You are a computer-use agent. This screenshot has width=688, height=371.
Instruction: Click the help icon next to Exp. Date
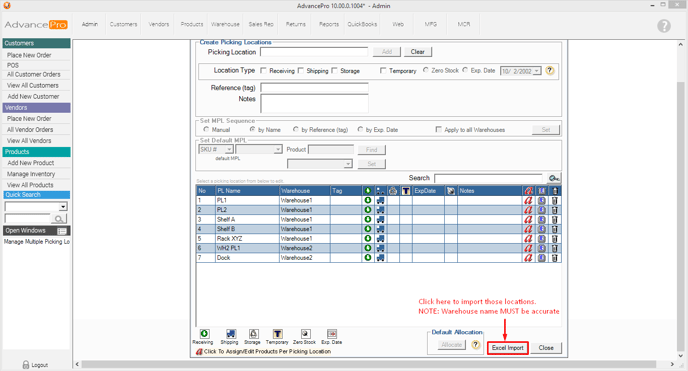tap(550, 71)
